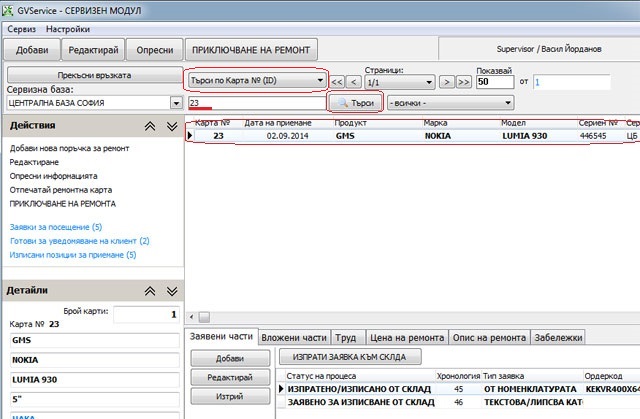640x419 pixels.
Task: Open Заявки за посещение (5) link
Action: [x=56, y=227]
